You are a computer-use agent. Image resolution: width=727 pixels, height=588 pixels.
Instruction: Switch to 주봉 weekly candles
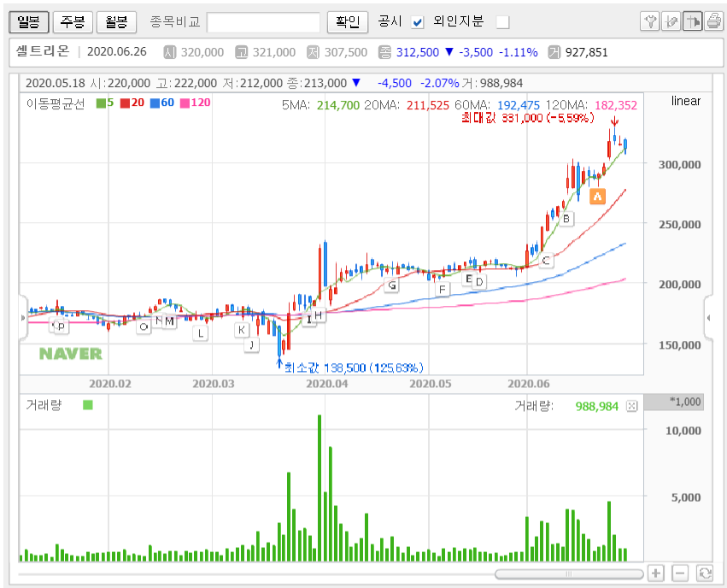[73, 22]
